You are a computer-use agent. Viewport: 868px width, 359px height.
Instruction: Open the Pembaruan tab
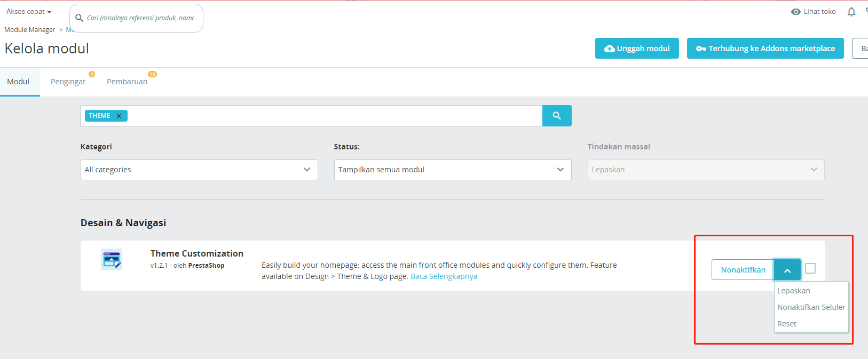(x=127, y=82)
